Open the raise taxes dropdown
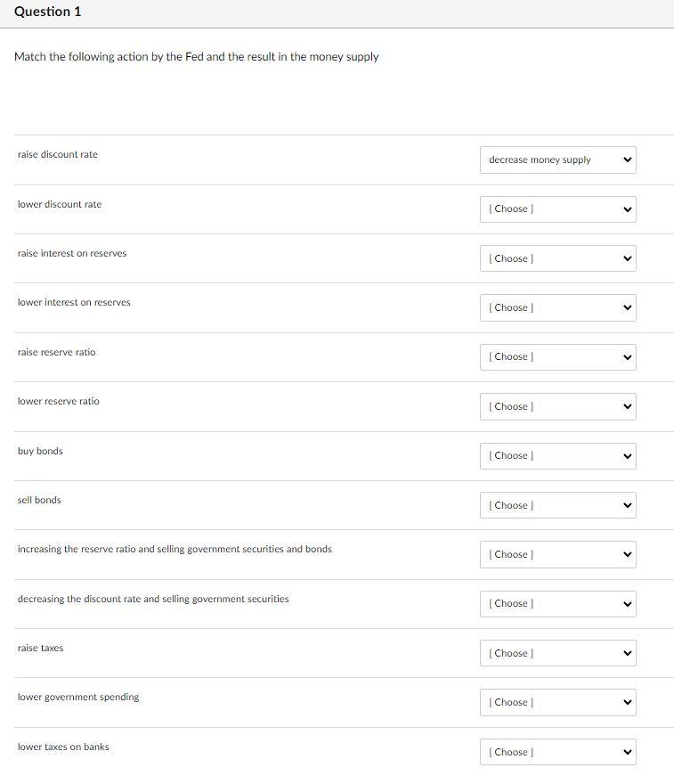The height and width of the screenshot is (784, 674). coord(558,654)
